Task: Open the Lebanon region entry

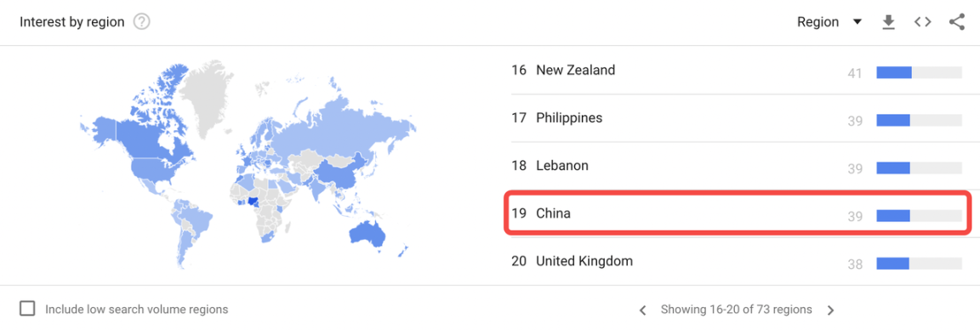Action: point(736,166)
